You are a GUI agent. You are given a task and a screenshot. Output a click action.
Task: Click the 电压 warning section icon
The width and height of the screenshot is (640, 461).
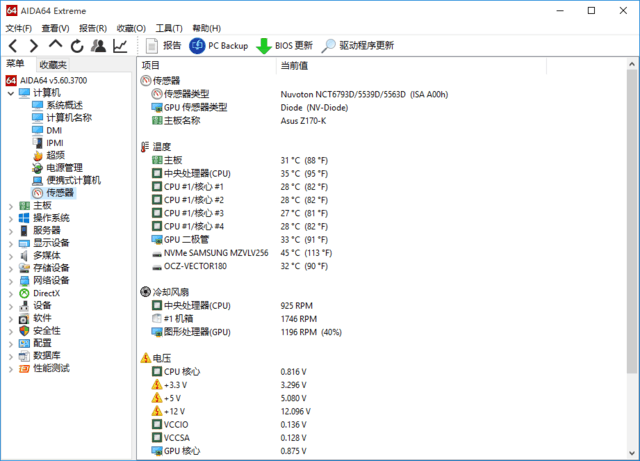[x=146, y=358]
